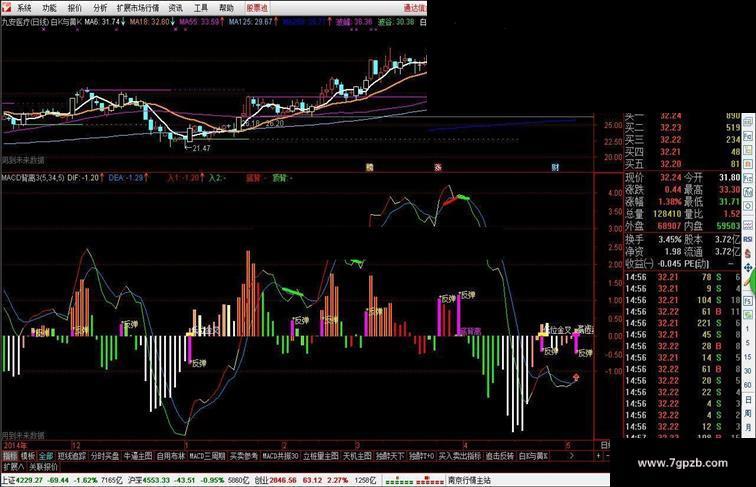Click the red dollar sign icon in sidebar
Image resolution: width=756 pixels, height=487 pixels.
[747, 253]
